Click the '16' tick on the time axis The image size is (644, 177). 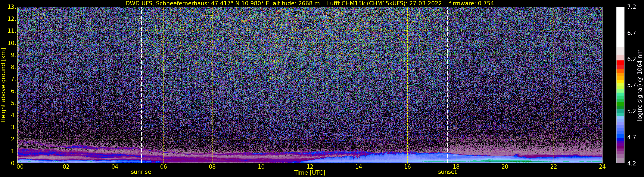tap(407, 167)
